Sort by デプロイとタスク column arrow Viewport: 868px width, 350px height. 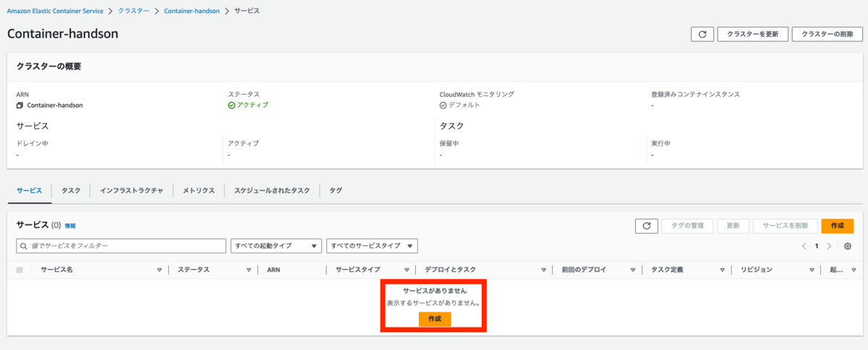click(543, 270)
